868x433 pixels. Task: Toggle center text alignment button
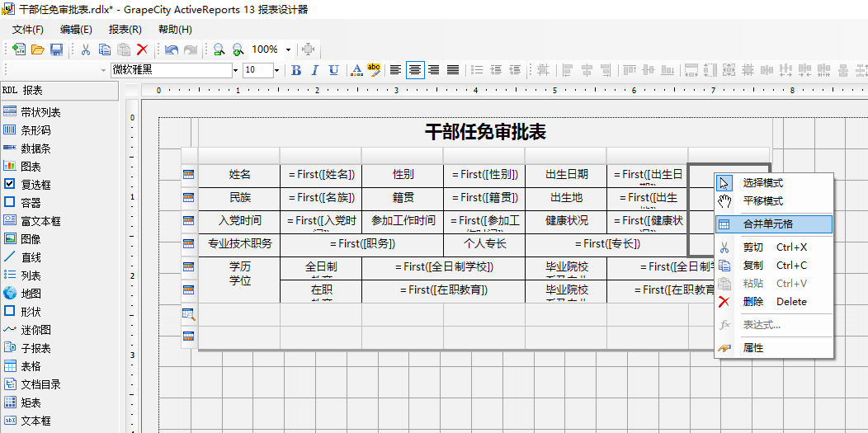pyautogui.click(x=415, y=70)
